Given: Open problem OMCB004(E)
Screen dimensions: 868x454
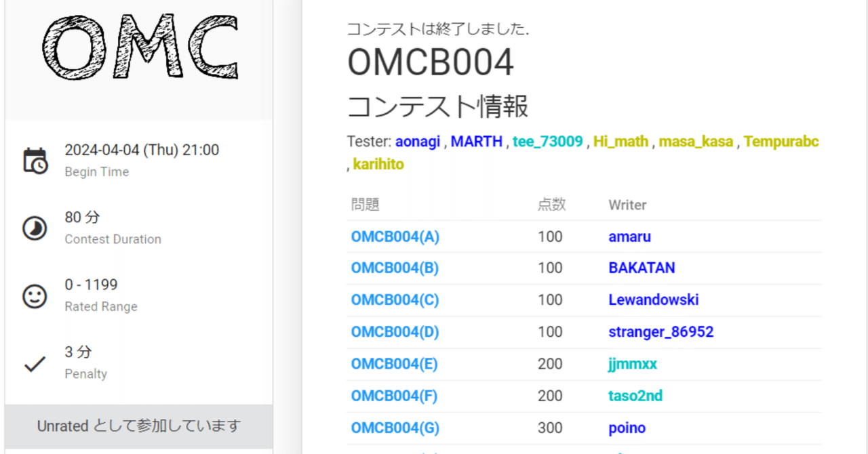Looking at the screenshot, I should [x=394, y=363].
